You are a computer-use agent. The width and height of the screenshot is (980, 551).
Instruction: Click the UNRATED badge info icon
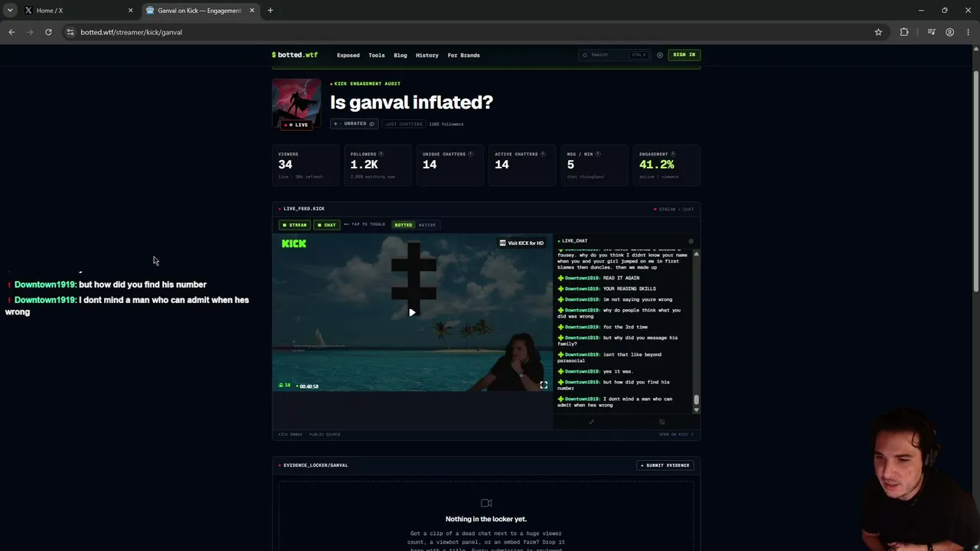(372, 124)
